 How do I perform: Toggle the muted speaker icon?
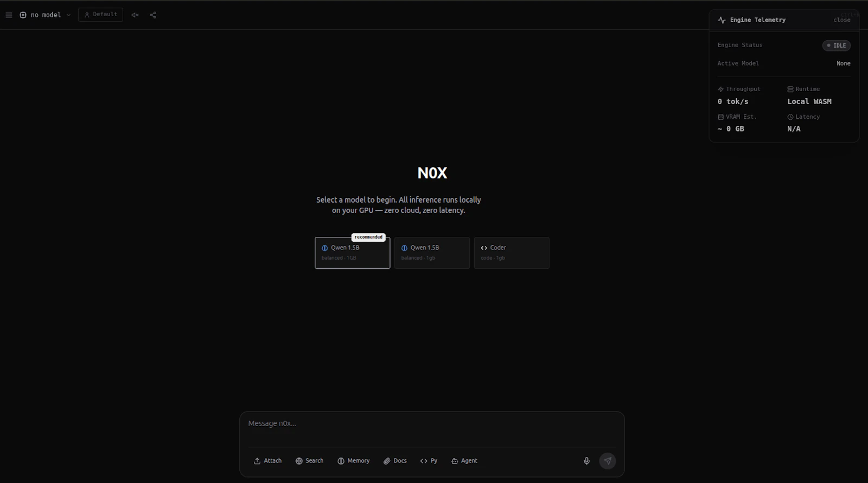click(x=135, y=15)
